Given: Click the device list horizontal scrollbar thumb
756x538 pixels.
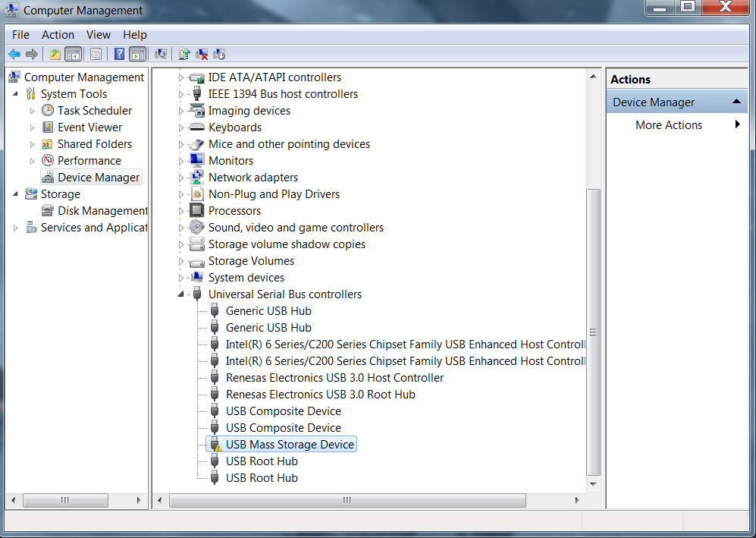Looking at the screenshot, I should (347, 500).
